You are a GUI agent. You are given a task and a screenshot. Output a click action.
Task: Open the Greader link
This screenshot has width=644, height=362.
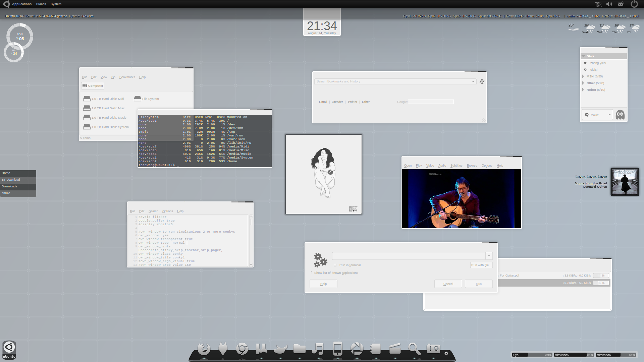(x=337, y=102)
